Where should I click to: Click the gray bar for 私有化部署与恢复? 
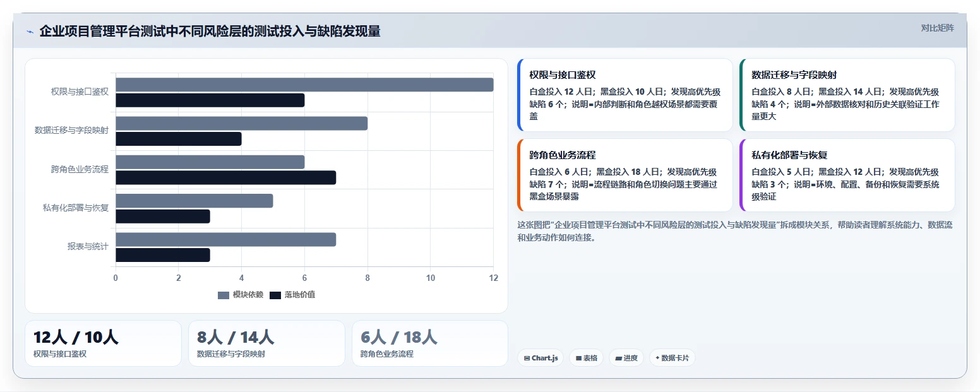(194, 201)
